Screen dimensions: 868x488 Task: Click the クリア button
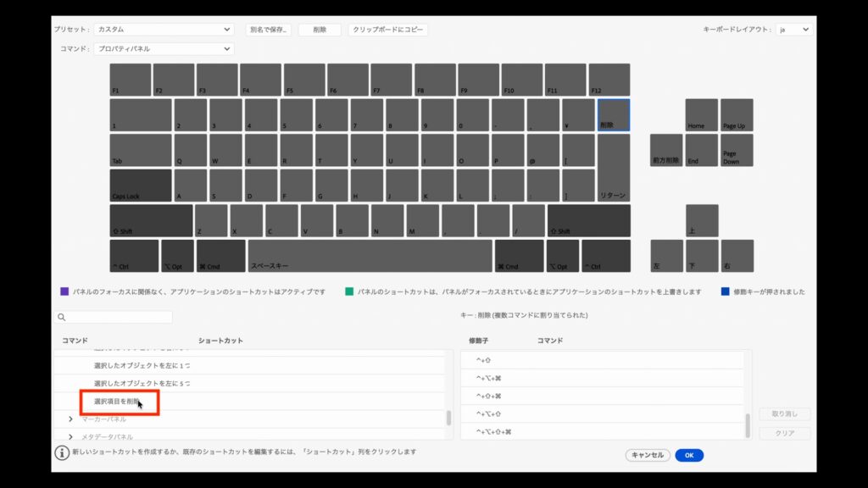(x=784, y=433)
